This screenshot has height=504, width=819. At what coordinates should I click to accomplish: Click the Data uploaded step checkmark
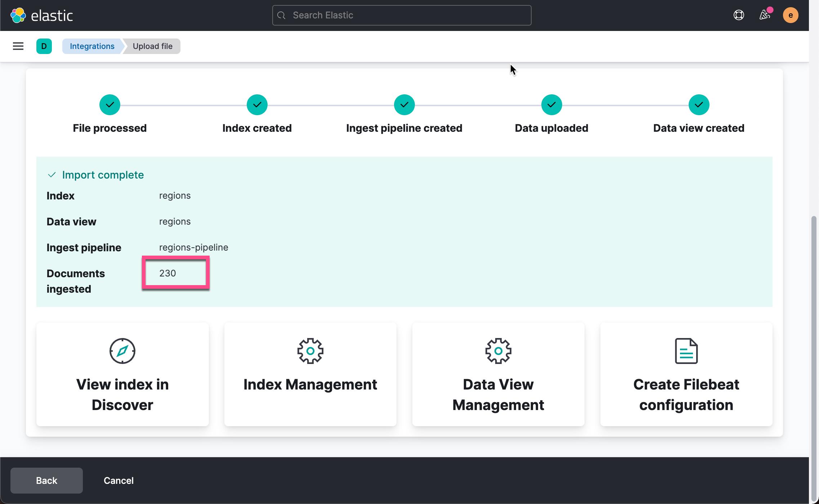552,105
